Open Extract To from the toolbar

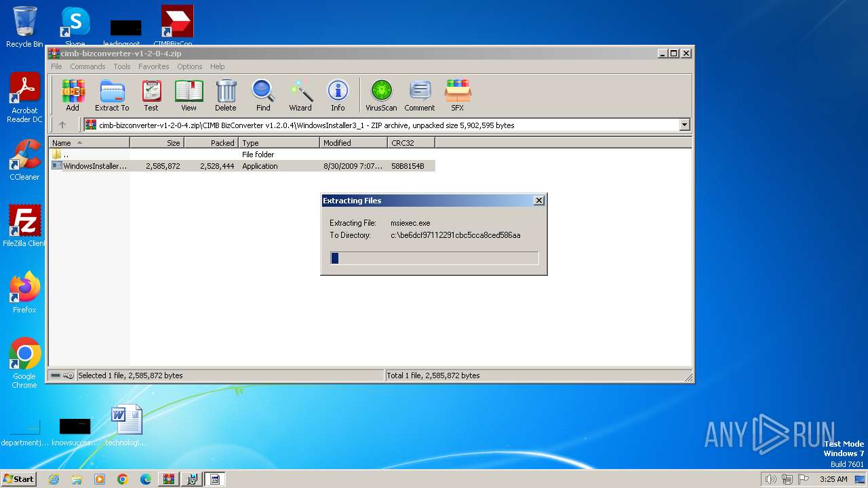[x=112, y=96]
